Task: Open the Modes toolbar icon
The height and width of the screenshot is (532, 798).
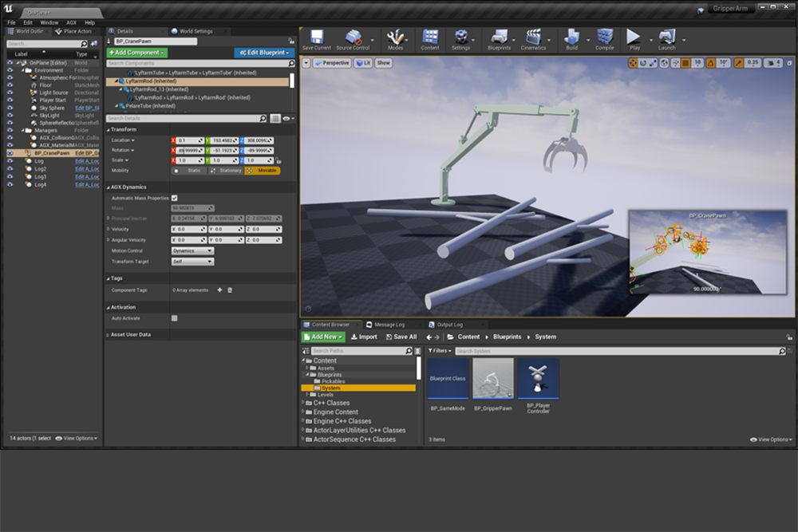Action: point(395,40)
